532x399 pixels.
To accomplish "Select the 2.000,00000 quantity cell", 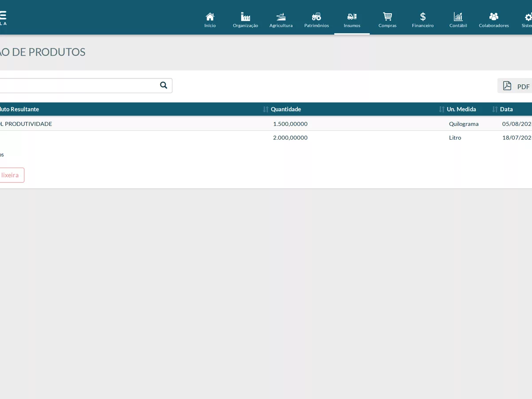I will (290, 137).
